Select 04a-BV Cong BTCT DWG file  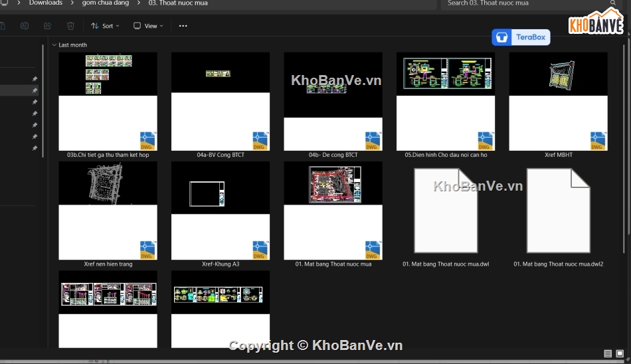pos(221,102)
